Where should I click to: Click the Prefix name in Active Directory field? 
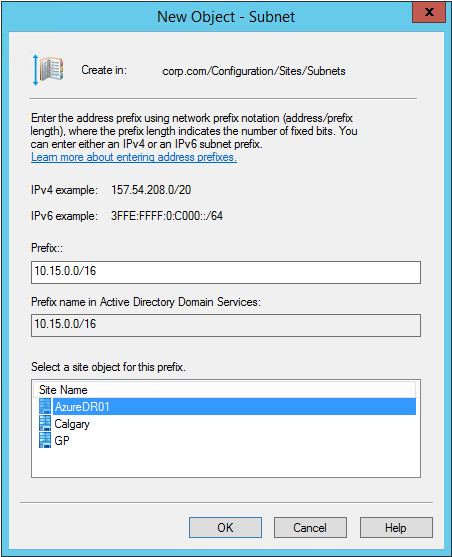226,325
